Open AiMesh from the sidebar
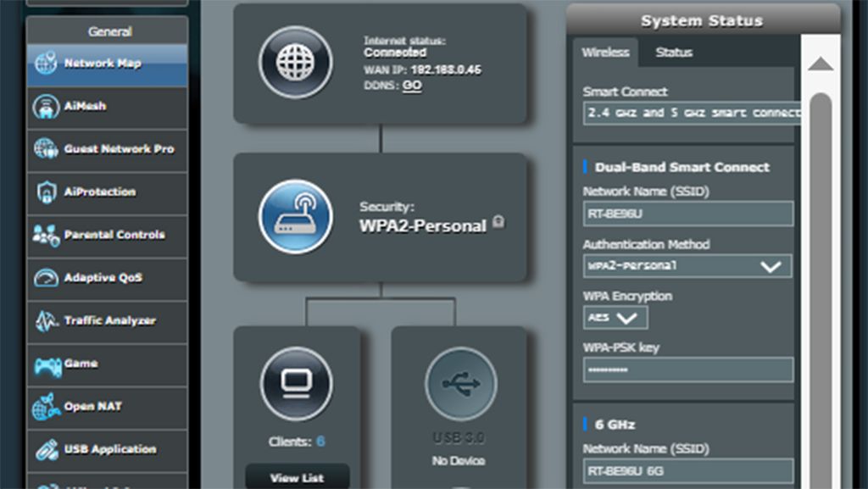This screenshot has width=868, height=489. click(108, 106)
